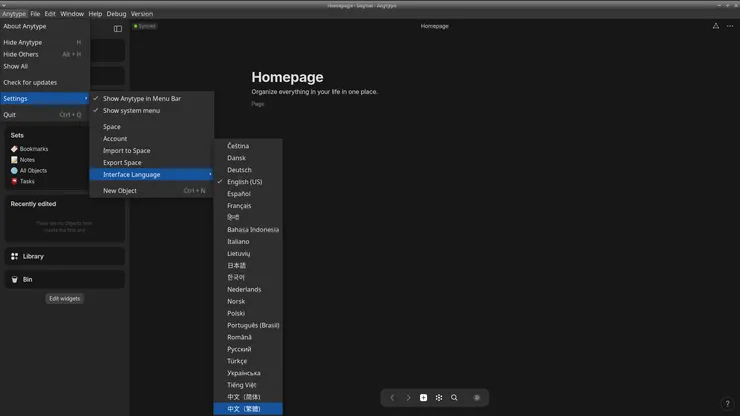Toggle Show system menu option
This screenshot has height=416, width=740.
tap(151, 110)
